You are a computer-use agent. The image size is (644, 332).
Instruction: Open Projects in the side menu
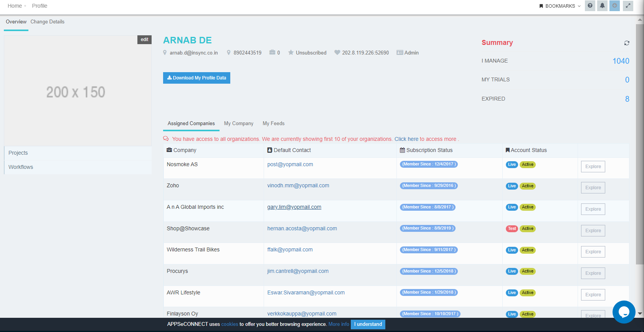click(78, 153)
